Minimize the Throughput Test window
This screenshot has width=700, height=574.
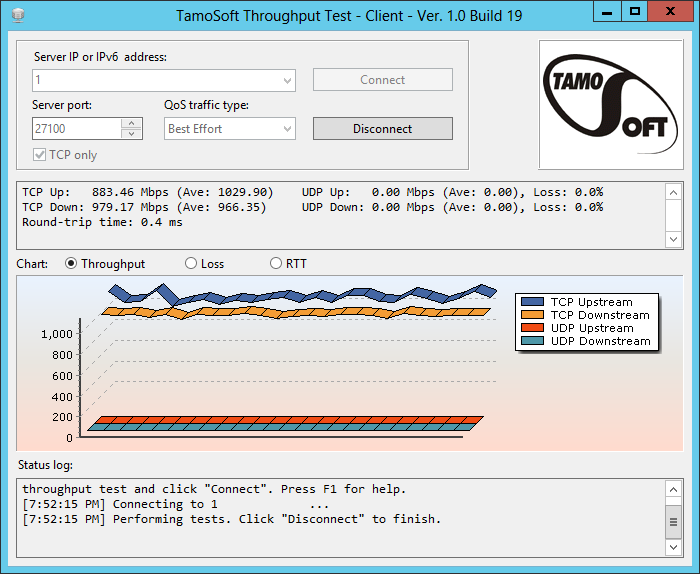pyautogui.click(x=607, y=11)
